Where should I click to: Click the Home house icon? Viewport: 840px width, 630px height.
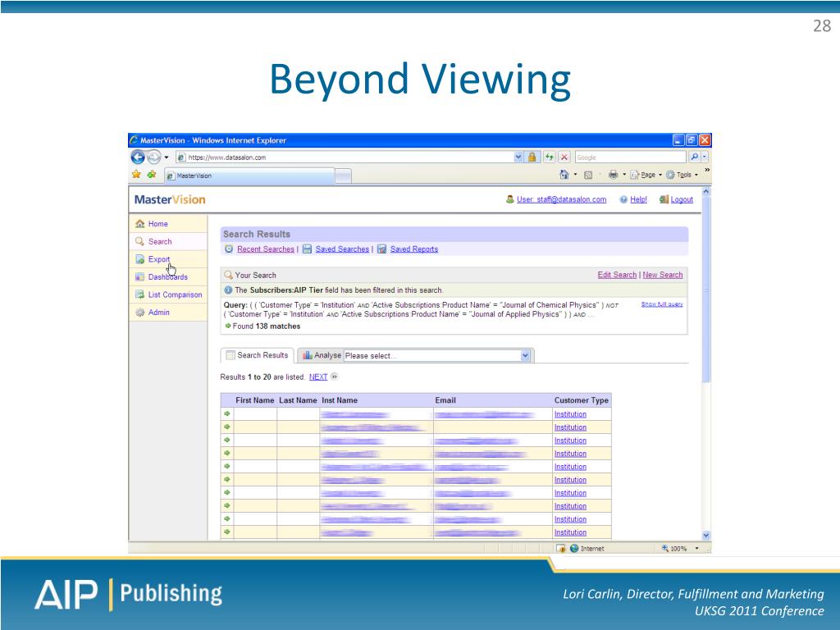[139, 224]
